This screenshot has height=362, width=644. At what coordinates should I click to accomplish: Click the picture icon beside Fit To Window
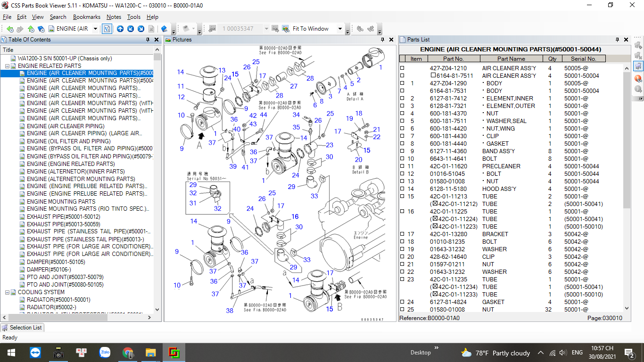[286, 29]
